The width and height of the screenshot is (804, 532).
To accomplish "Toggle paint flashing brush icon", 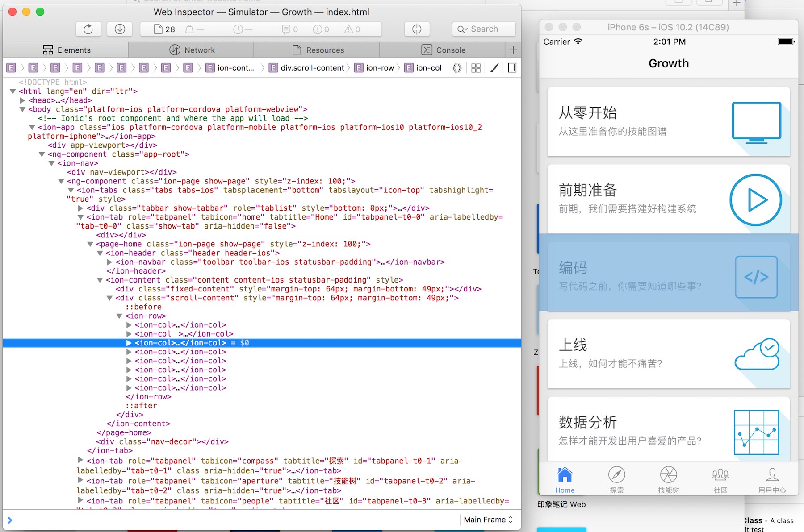I will coord(494,68).
